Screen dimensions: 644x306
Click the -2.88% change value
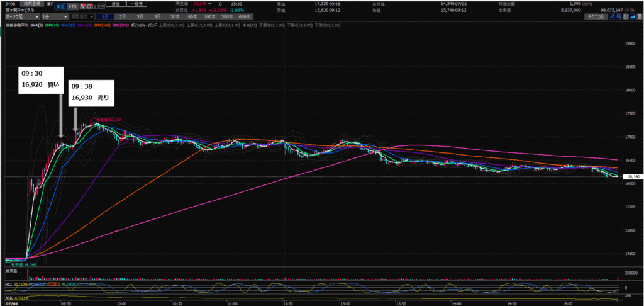(236, 10)
